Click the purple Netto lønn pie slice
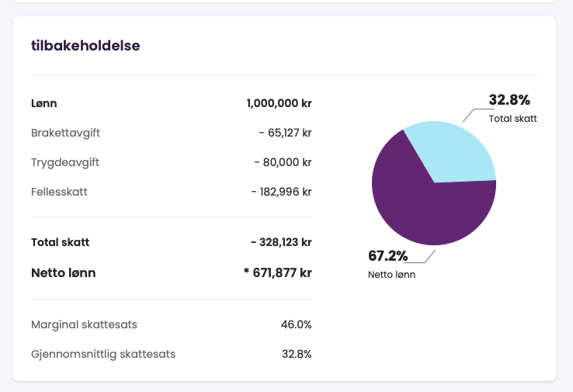573x392 pixels. (x=419, y=206)
